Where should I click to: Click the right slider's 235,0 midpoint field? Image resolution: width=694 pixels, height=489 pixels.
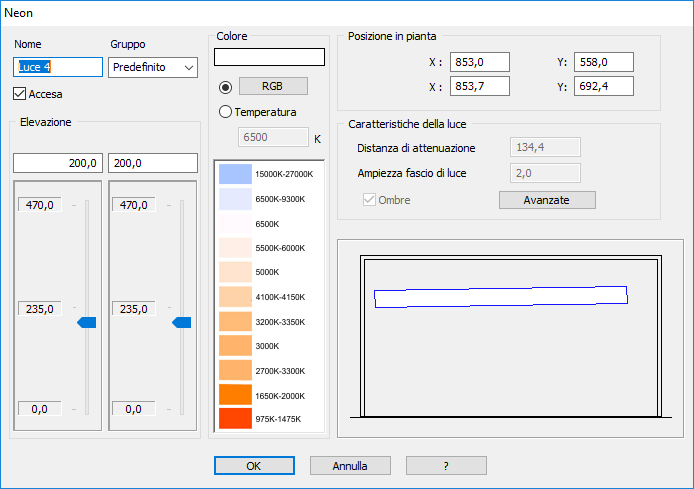(x=134, y=309)
